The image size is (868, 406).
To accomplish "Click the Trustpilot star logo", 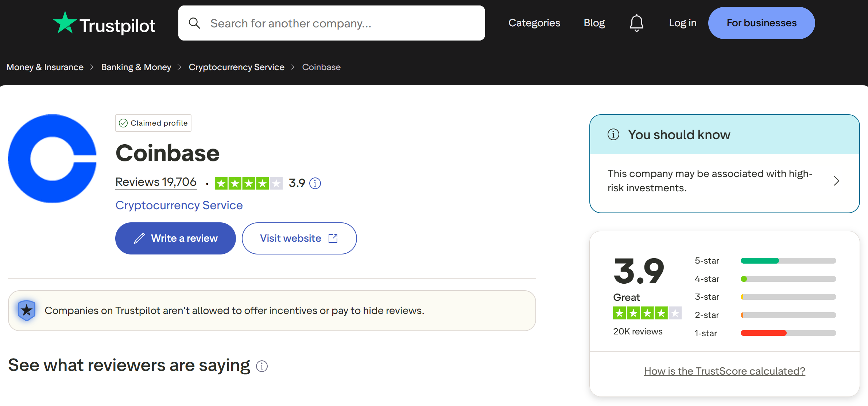I will point(65,23).
